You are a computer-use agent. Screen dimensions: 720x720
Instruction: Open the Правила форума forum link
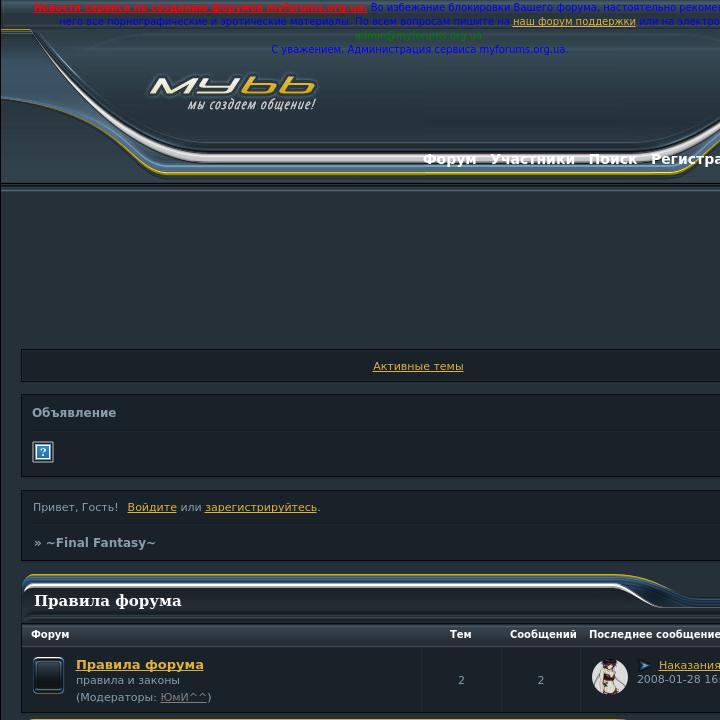[140, 664]
